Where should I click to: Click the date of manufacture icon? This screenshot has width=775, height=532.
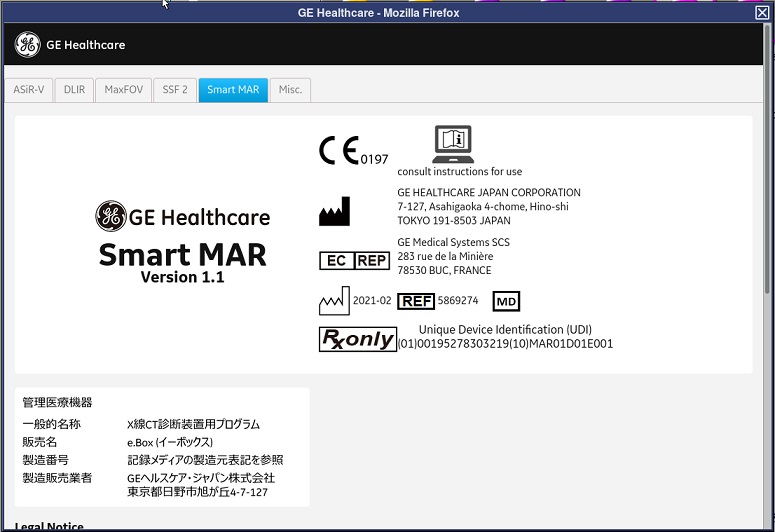333,300
